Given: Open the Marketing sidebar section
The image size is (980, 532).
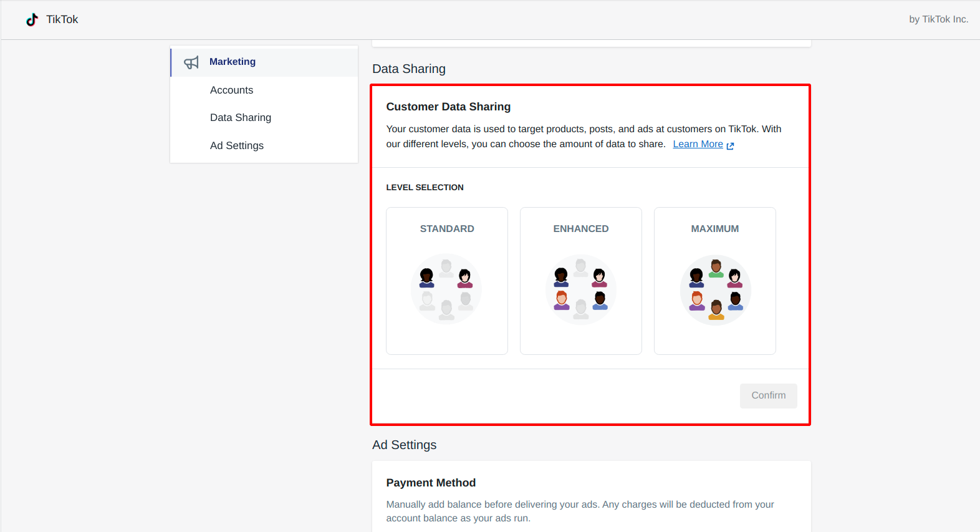Looking at the screenshot, I should point(233,62).
